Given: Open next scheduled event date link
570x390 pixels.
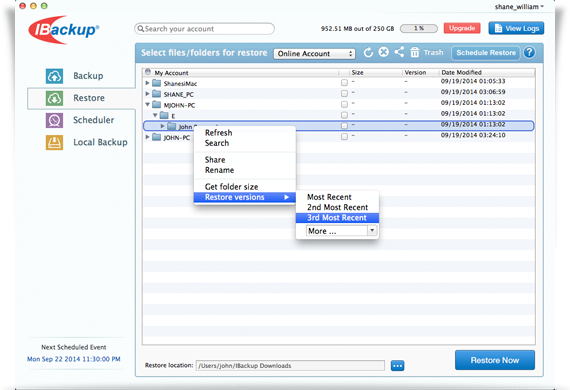Looking at the screenshot, I should point(74,359).
